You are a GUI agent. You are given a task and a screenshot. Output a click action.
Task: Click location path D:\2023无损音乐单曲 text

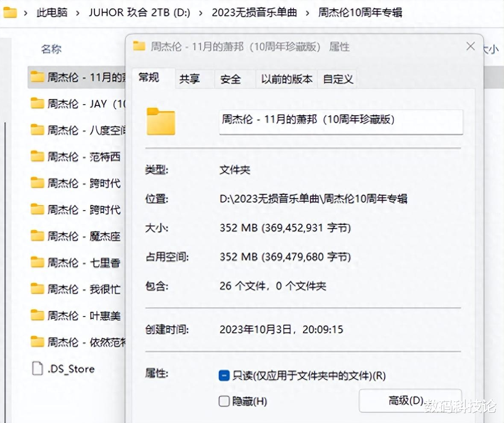[314, 199]
